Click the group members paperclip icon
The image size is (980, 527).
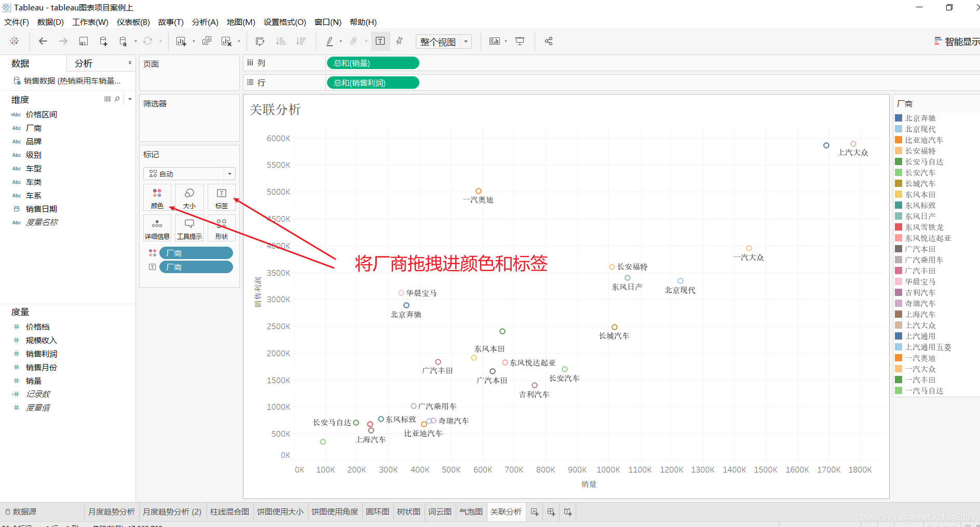pos(354,41)
